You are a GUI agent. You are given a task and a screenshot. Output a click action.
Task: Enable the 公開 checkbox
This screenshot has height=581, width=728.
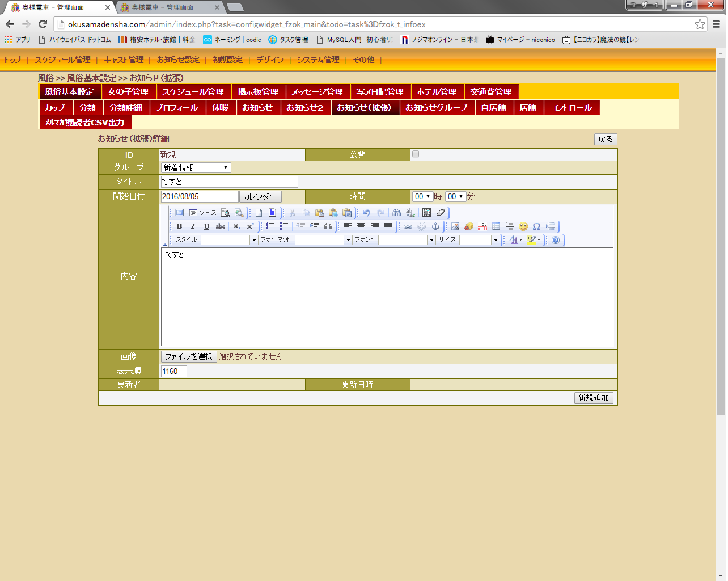pyautogui.click(x=416, y=154)
